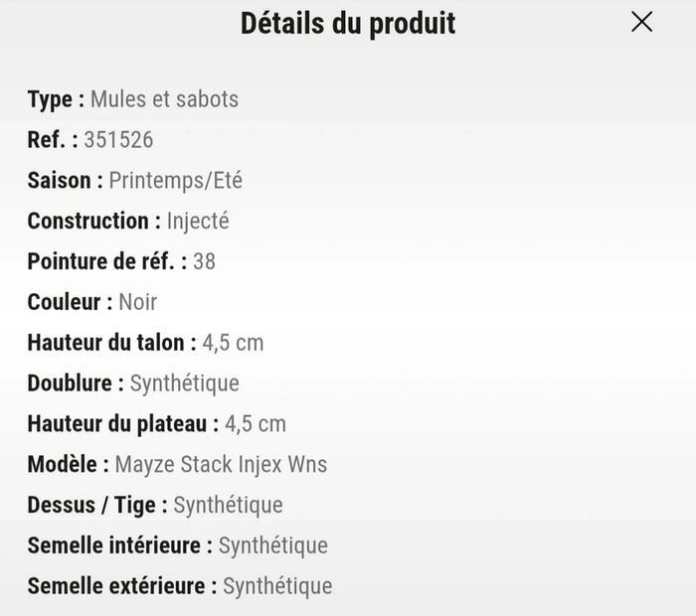Click the "Printemps/Eté" season value

[176, 181]
